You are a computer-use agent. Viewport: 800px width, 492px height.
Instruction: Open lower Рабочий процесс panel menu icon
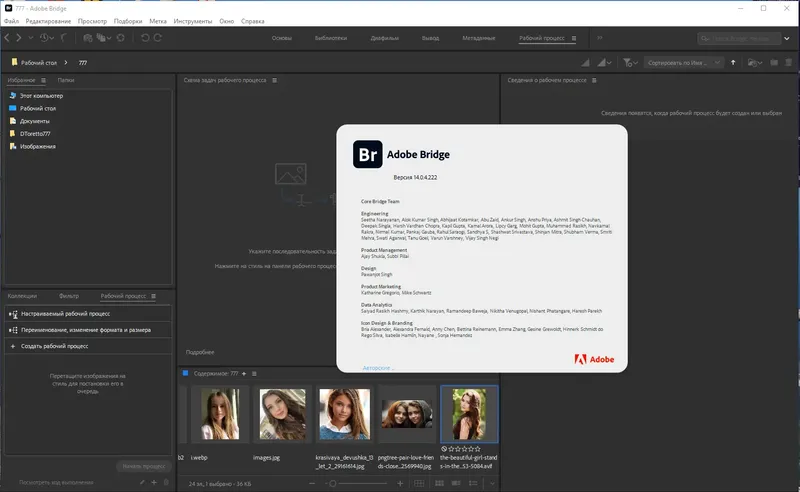click(154, 296)
